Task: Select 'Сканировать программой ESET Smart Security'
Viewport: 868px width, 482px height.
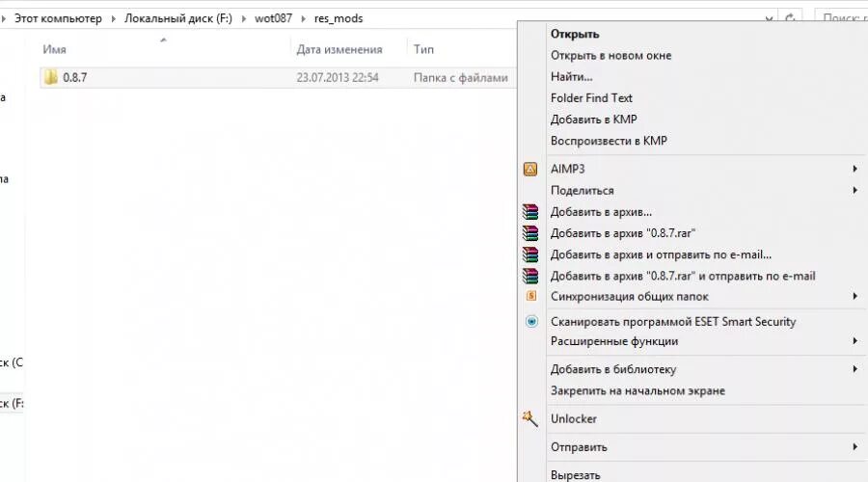Action: click(x=672, y=322)
